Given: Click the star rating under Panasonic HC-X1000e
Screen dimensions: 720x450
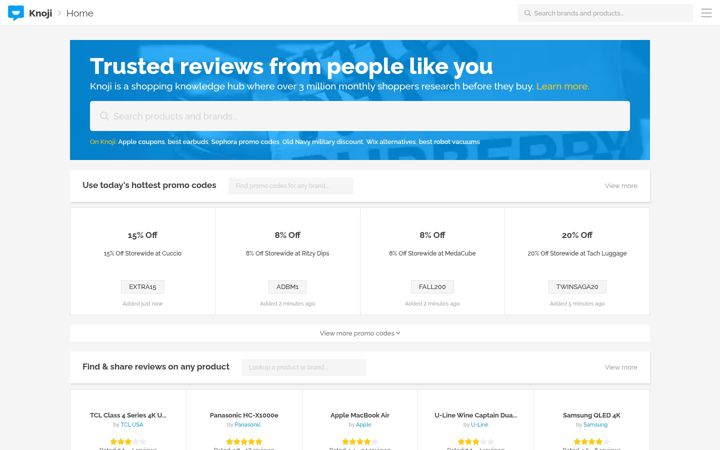Looking at the screenshot, I should [x=244, y=441].
